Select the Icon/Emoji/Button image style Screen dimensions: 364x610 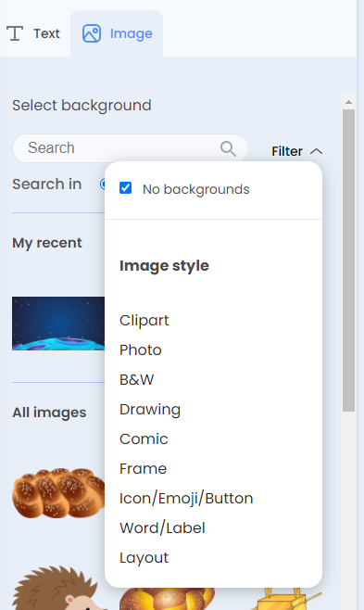(x=186, y=499)
